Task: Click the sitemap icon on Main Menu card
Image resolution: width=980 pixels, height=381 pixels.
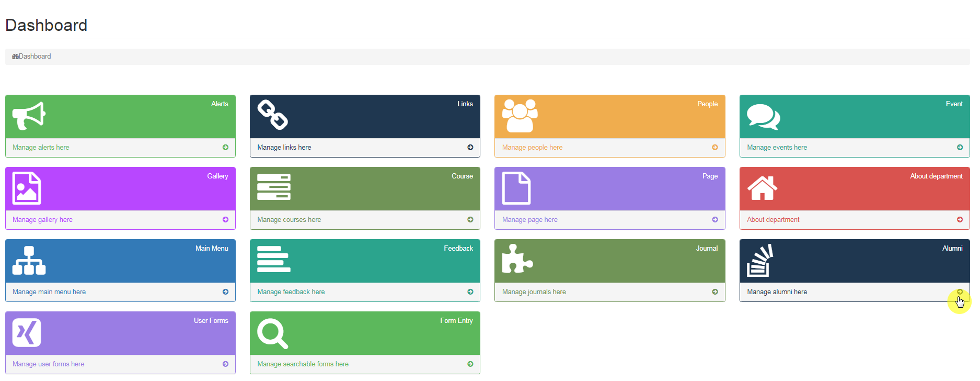Action: pos(29,260)
